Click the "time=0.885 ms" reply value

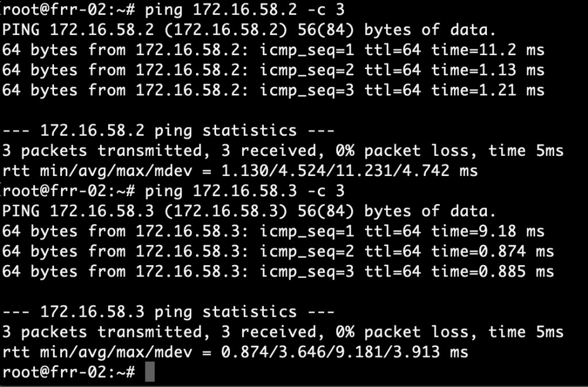tap(493, 271)
